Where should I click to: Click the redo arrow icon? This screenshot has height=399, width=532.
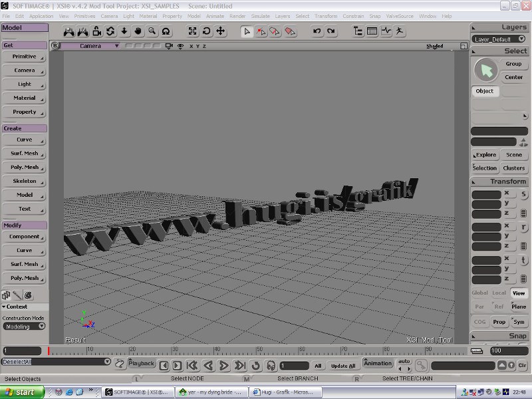point(331,31)
